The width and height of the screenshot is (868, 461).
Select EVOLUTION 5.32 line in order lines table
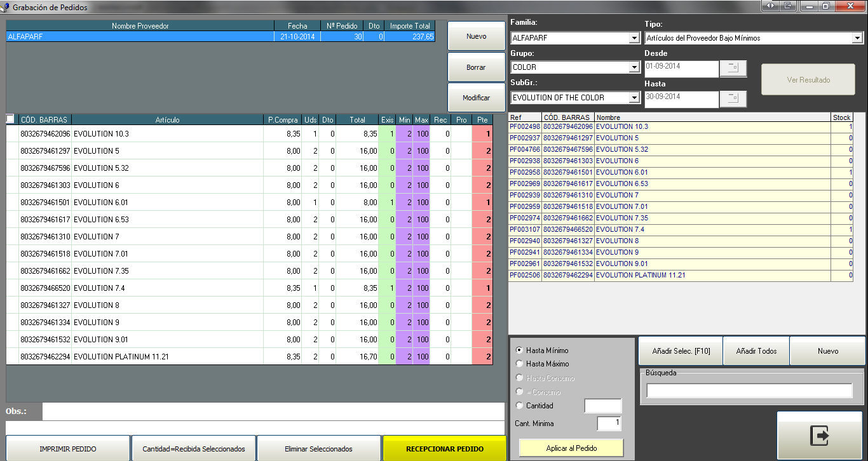[249, 168]
